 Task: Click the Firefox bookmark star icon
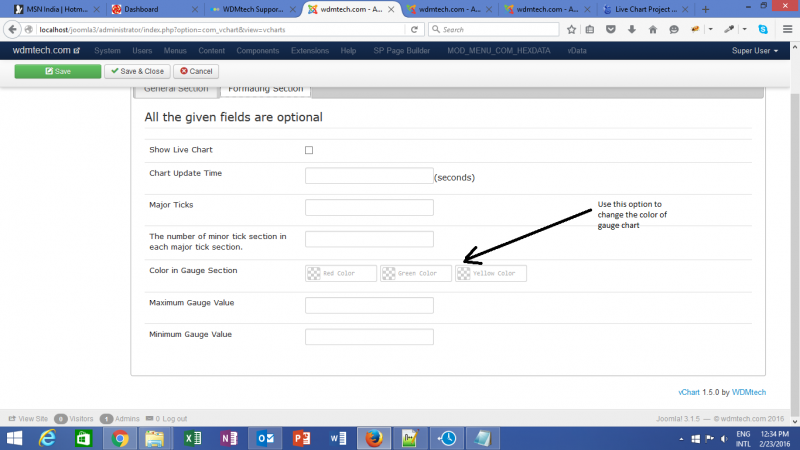pyautogui.click(x=571, y=29)
